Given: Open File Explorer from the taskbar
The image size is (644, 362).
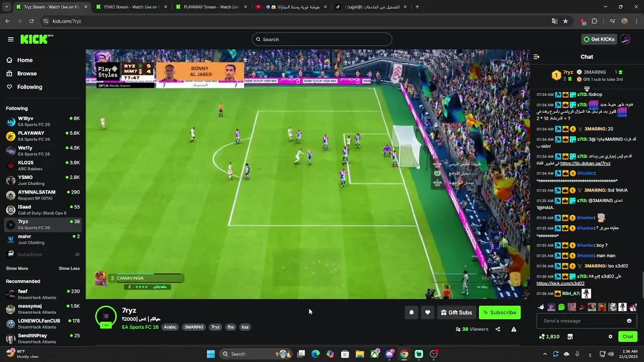Looking at the screenshot, I should (x=360, y=354).
